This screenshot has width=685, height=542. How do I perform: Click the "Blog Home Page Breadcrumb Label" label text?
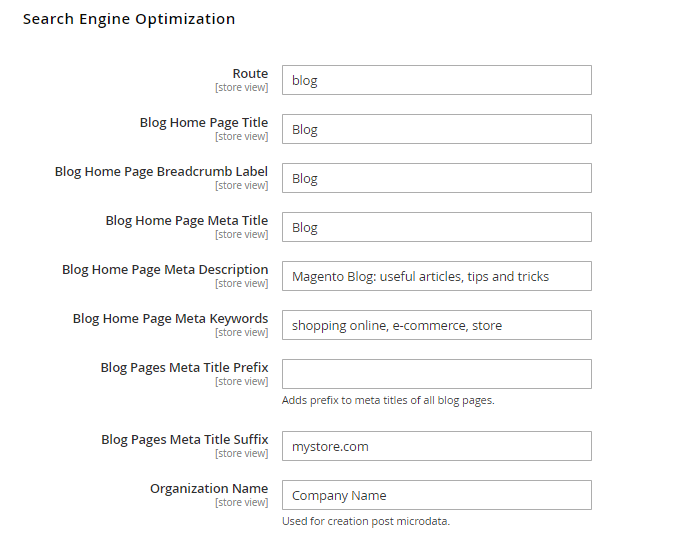tap(161, 171)
